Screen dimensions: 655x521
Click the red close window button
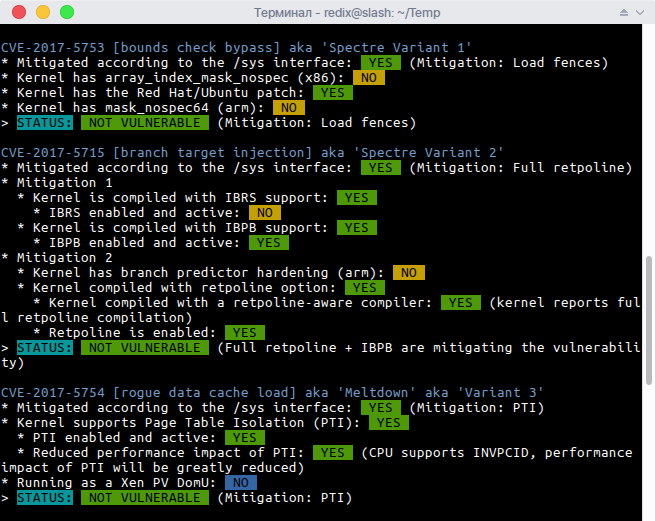click(19, 12)
